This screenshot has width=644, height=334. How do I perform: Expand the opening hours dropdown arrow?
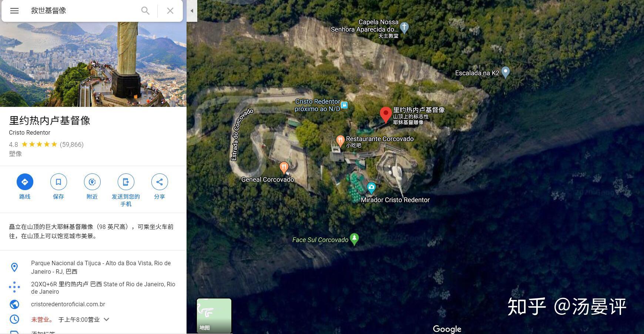click(107, 319)
